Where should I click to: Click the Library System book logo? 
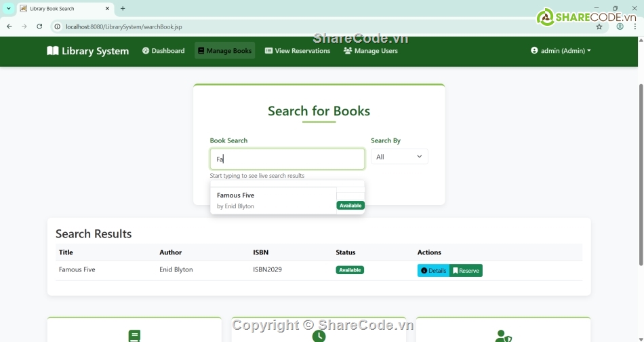tap(52, 51)
